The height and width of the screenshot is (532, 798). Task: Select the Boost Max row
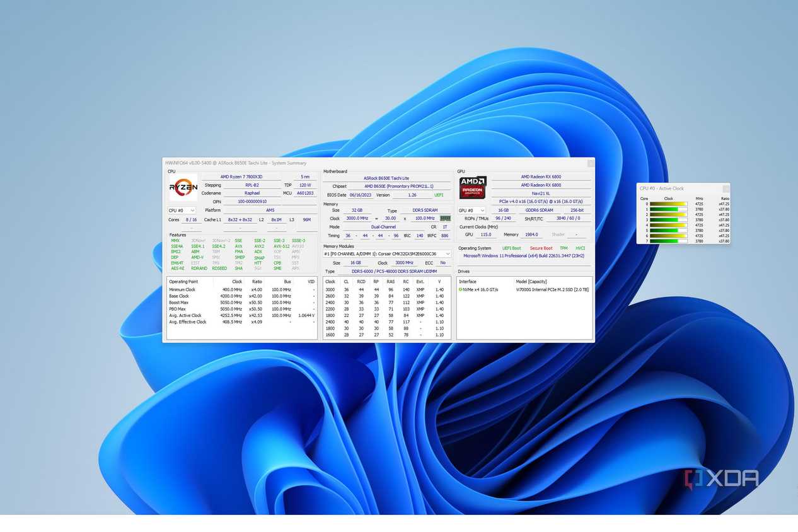(241, 303)
